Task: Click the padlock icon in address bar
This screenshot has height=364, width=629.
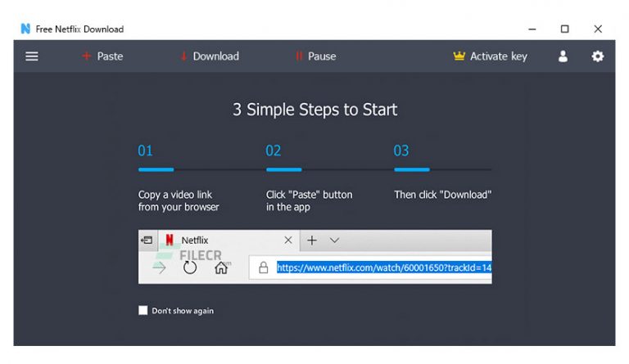Action: [x=263, y=267]
